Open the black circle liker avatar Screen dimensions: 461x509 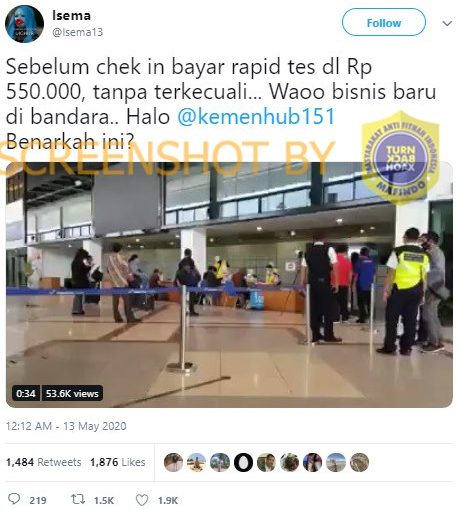tap(243, 462)
